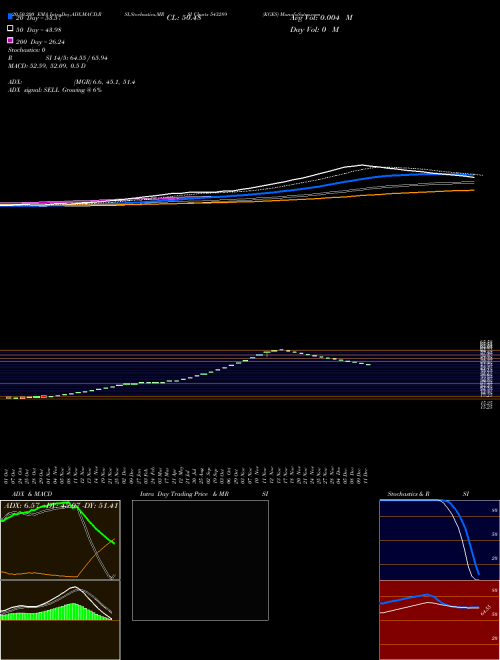The width and height of the screenshot is (500, 660).
Task: Select the 'SI 14/3: 64.55 / 63.94' value
Action: pyautogui.click(x=76, y=58)
